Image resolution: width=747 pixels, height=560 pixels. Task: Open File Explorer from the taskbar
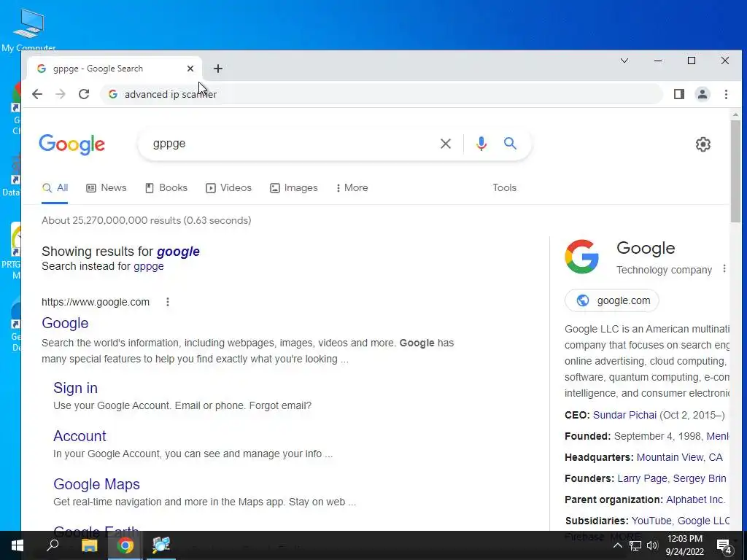(89, 545)
